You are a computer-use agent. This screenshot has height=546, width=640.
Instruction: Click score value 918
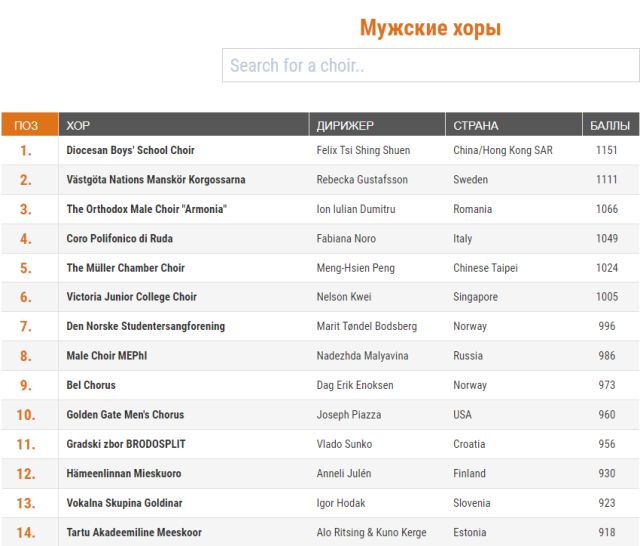coord(607,532)
